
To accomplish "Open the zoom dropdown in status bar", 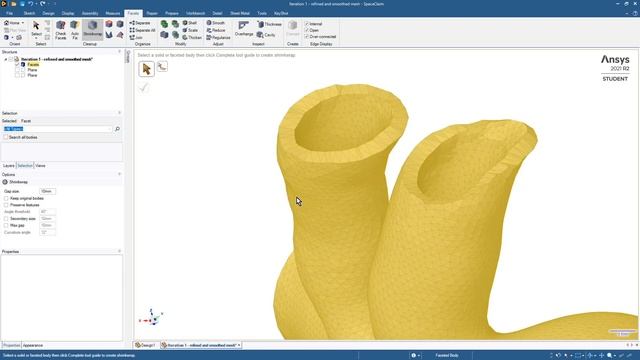I will click(615, 356).
